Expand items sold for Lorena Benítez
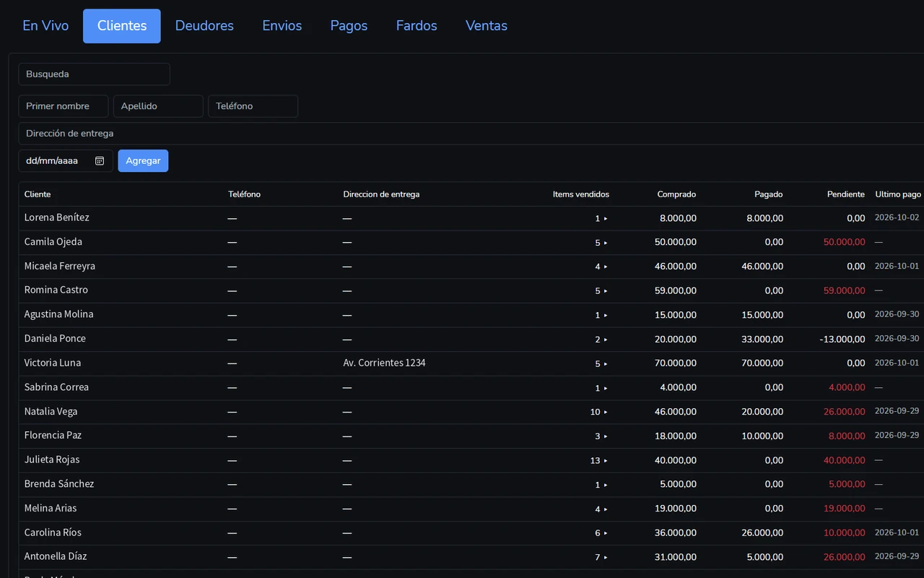The width and height of the screenshot is (924, 578). (x=606, y=218)
